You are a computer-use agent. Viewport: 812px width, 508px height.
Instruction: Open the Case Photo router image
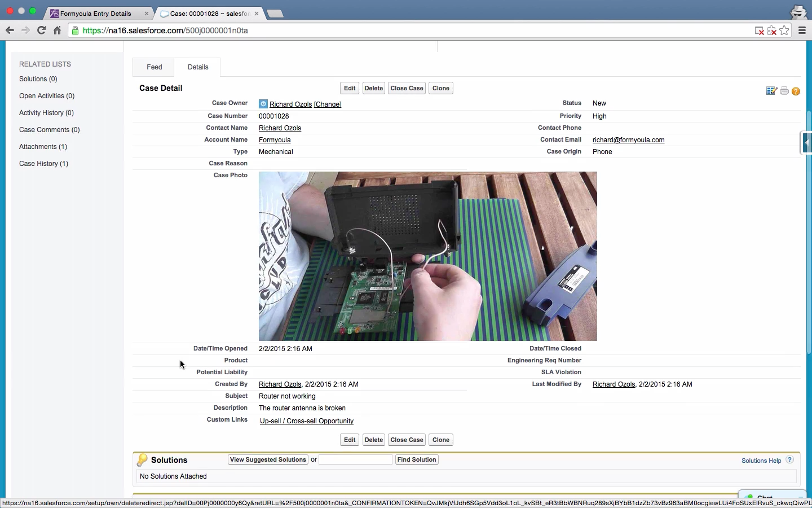[428, 256]
